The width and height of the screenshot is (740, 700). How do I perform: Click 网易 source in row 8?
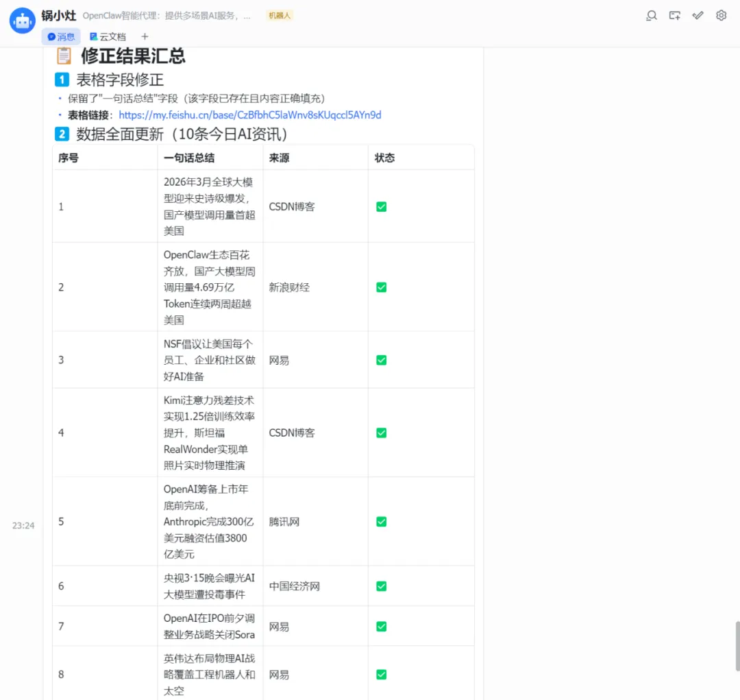pyautogui.click(x=279, y=675)
